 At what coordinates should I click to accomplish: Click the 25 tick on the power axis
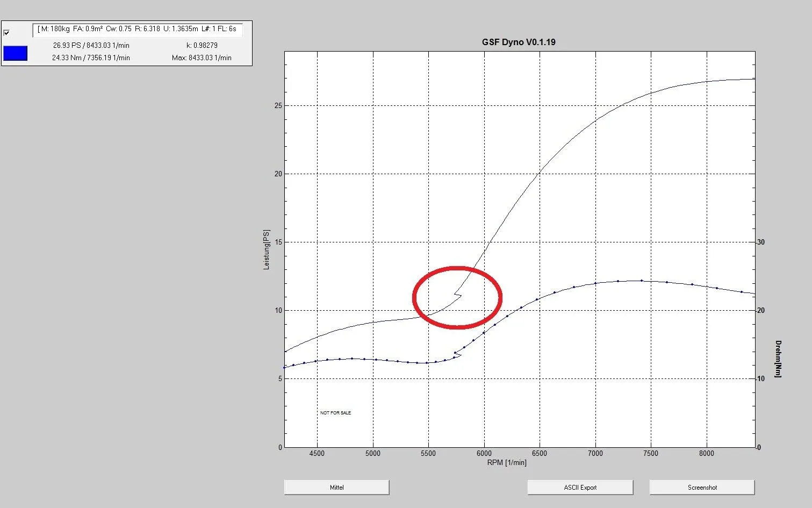(278, 106)
